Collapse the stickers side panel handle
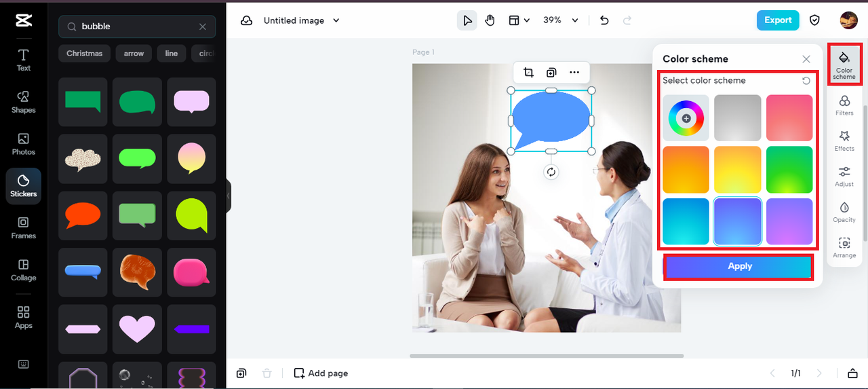Screen dimensions: 868x389 pyautogui.click(x=229, y=196)
